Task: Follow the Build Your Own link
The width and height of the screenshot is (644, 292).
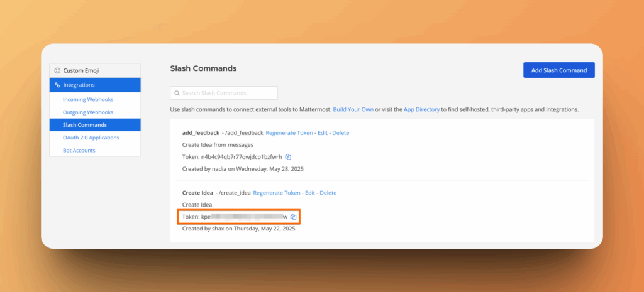Action: (353, 109)
